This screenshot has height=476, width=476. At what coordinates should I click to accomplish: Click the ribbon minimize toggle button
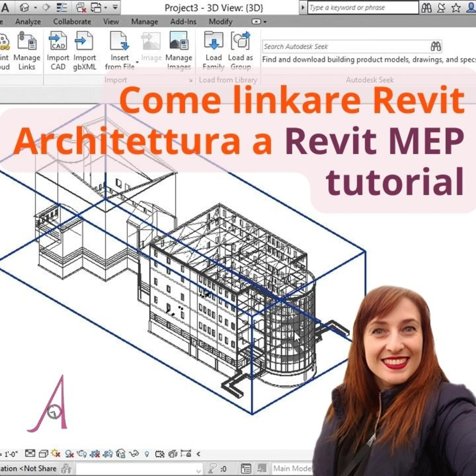point(256,22)
